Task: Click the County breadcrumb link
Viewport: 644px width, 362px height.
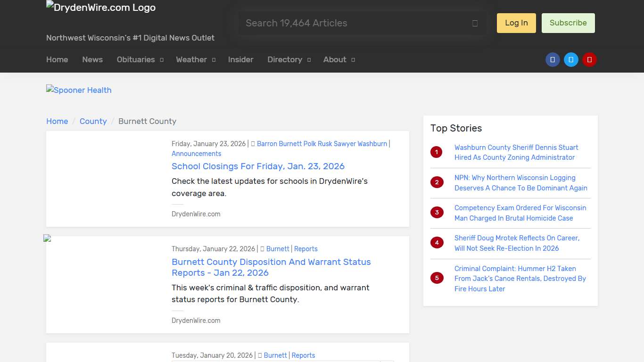Action: click(x=93, y=121)
